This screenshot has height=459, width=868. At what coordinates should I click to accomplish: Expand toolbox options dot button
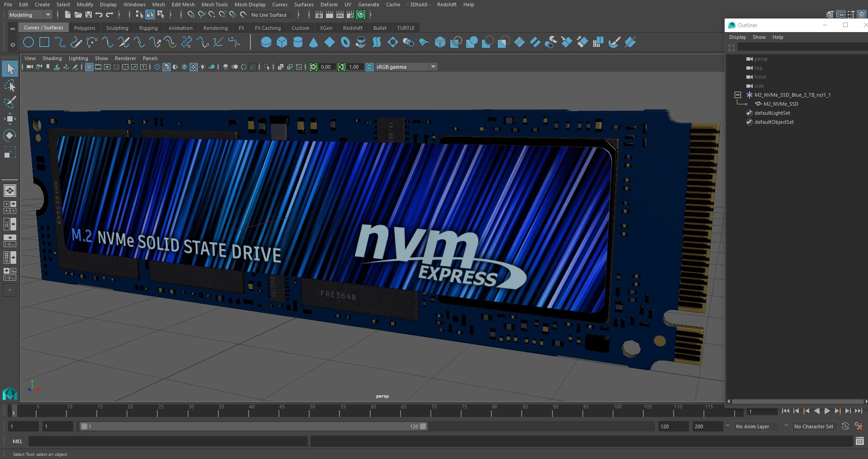pos(9,290)
